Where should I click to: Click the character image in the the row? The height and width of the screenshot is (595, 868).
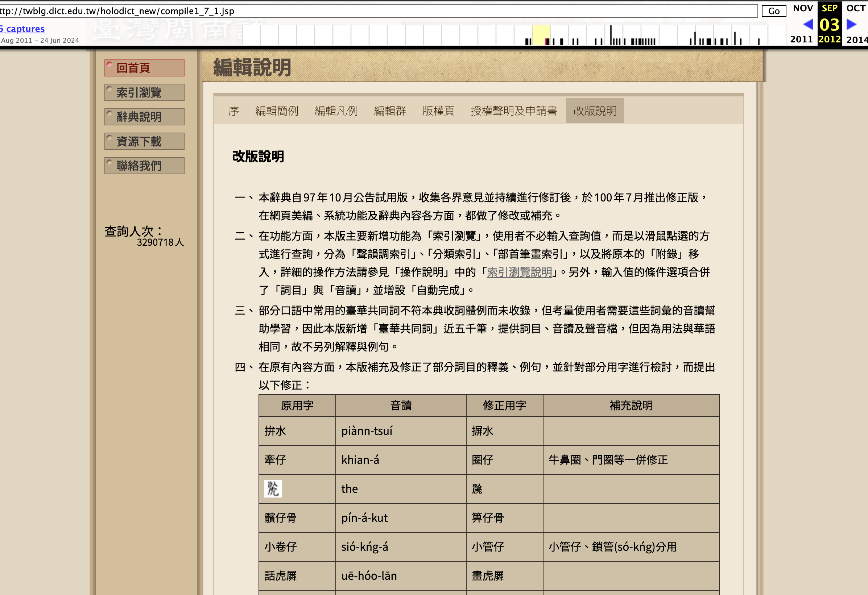[x=273, y=488]
